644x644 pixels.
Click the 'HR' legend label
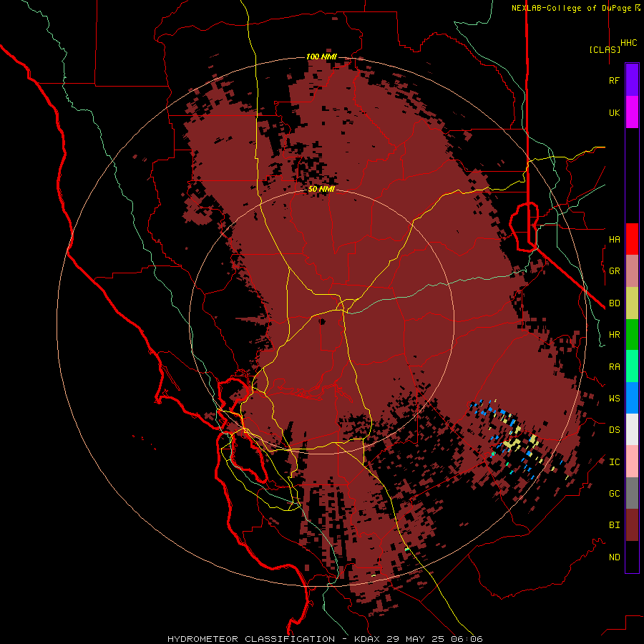pyautogui.click(x=614, y=335)
